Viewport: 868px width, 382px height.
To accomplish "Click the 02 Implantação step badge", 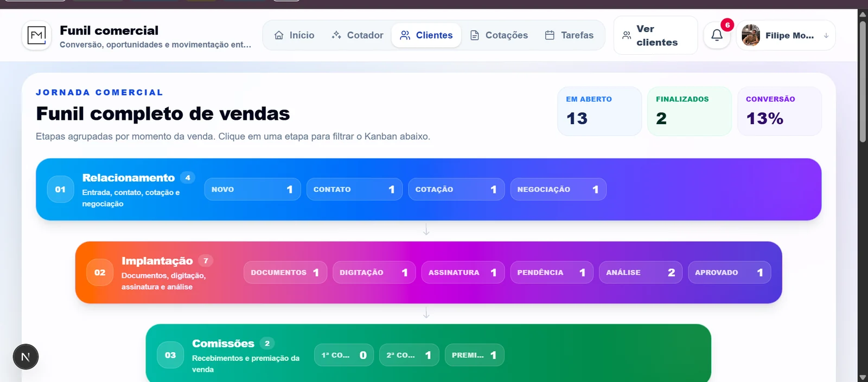I will (100, 273).
